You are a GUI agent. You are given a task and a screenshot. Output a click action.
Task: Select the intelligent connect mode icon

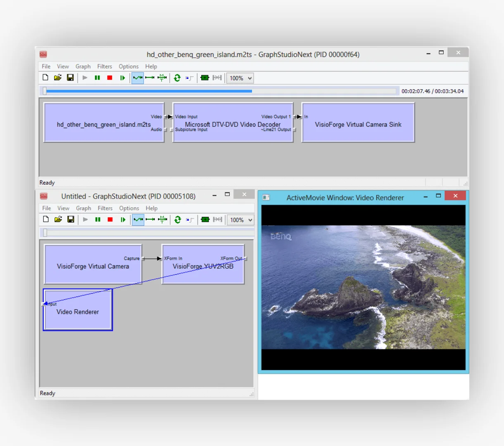[x=137, y=78]
